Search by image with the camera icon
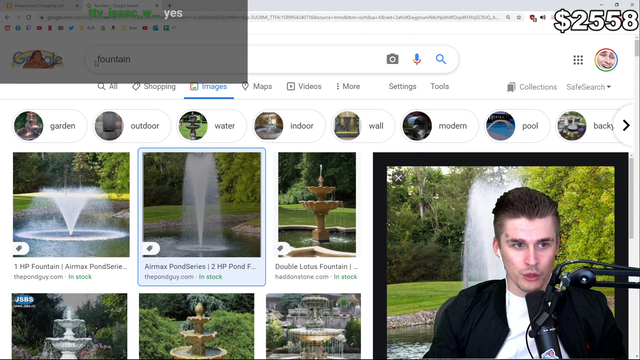640x360 pixels. click(392, 59)
